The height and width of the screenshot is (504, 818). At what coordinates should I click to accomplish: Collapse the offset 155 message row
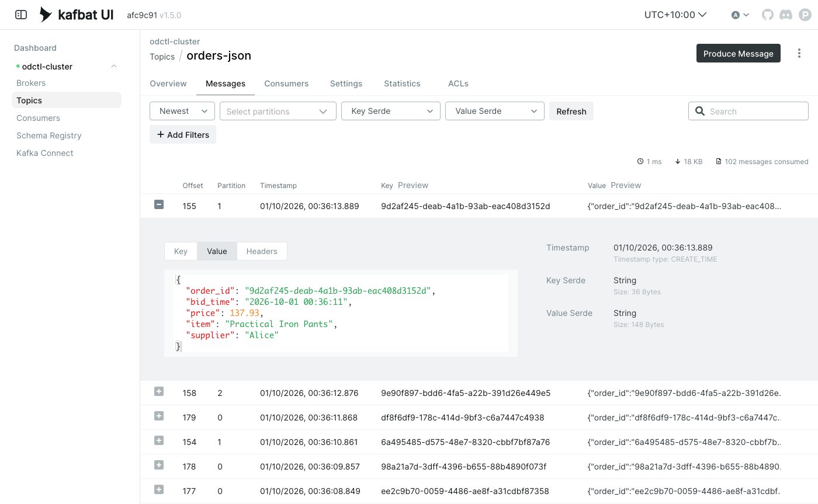(159, 204)
